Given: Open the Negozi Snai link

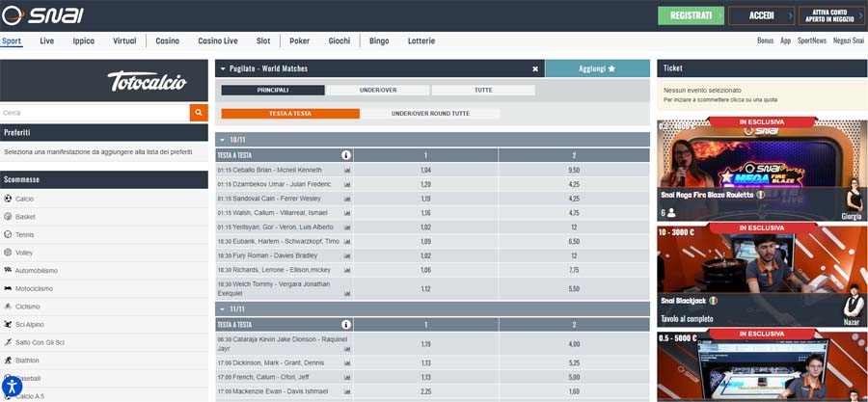Looking at the screenshot, I should 849,40.
